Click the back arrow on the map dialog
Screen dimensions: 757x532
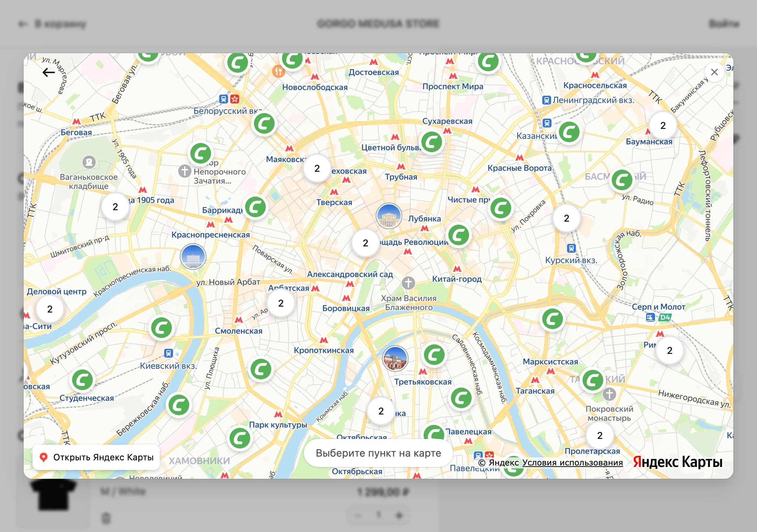point(48,72)
